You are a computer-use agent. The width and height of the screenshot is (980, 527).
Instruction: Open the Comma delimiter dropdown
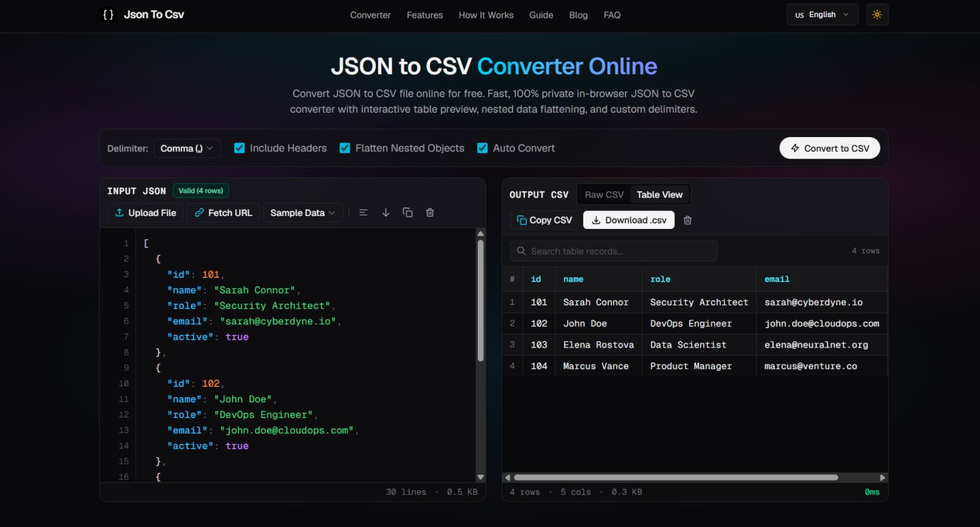pos(187,148)
